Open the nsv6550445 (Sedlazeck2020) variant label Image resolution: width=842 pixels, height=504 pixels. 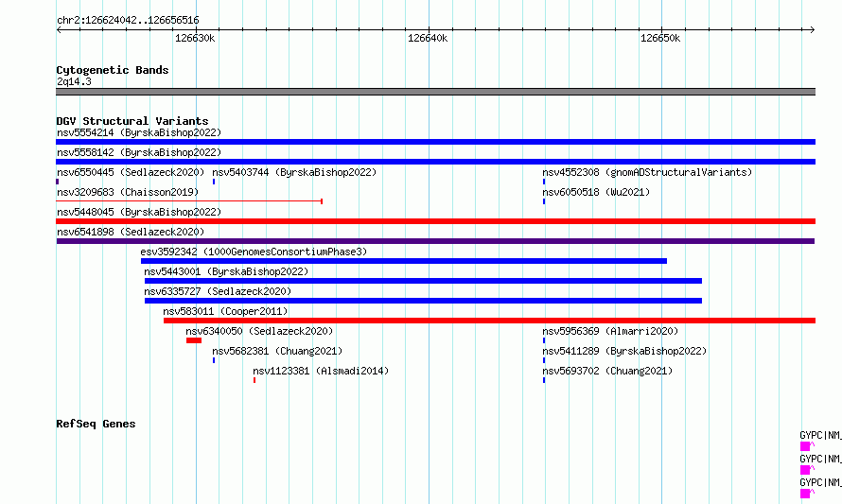click(x=131, y=172)
